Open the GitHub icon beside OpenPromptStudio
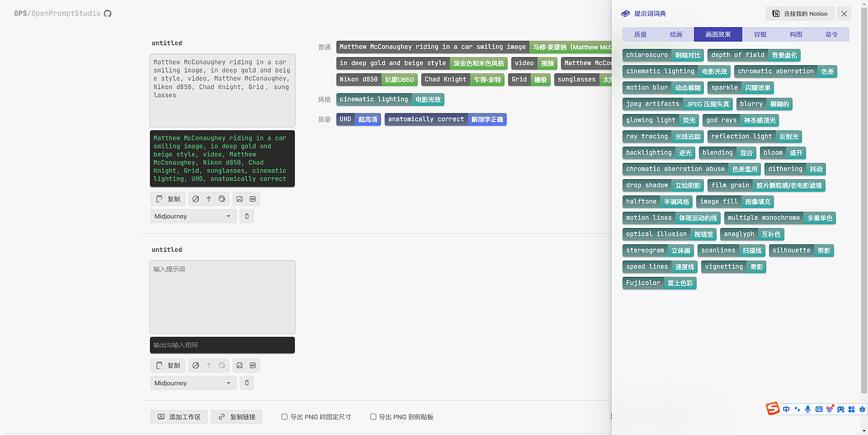The image size is (868, 435). [108, 14]
